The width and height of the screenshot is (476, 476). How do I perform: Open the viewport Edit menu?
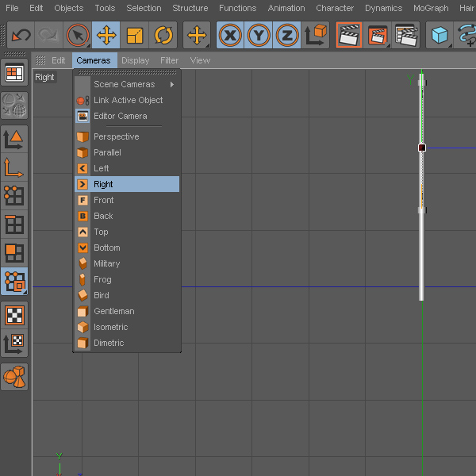58,60
